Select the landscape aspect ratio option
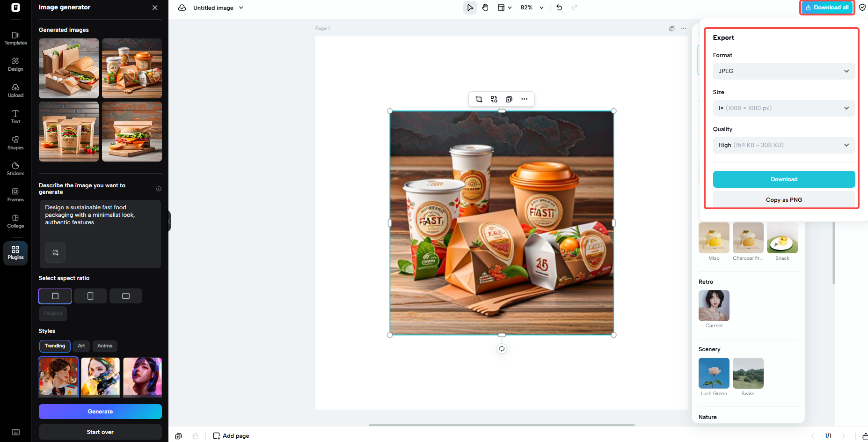868x442 pixels. coord(126,296)
